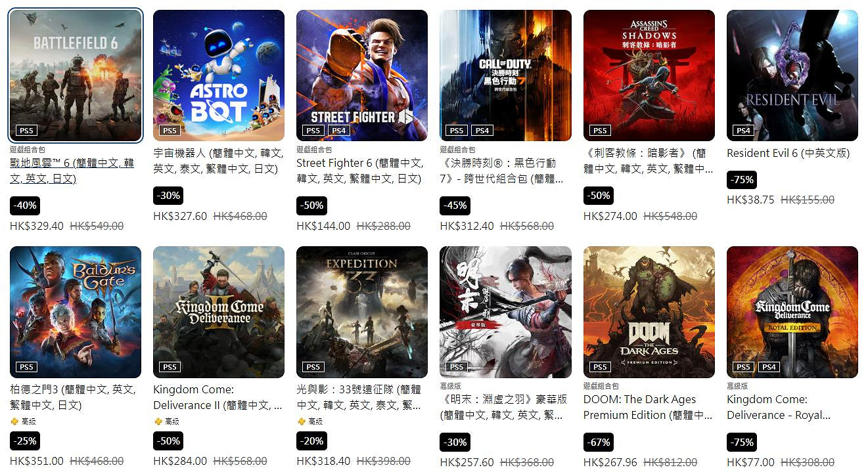The height and width of the screenshot is (476, 868).
Task: Open the Baldur's Gate 3 cover thumbnail
Action: pos(76,312)
